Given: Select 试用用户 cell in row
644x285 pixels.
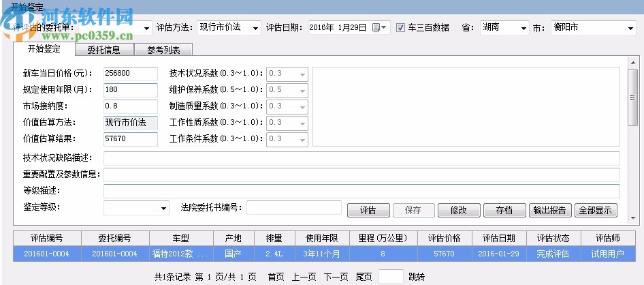Looking at the screenshot, I should point(609,254).
